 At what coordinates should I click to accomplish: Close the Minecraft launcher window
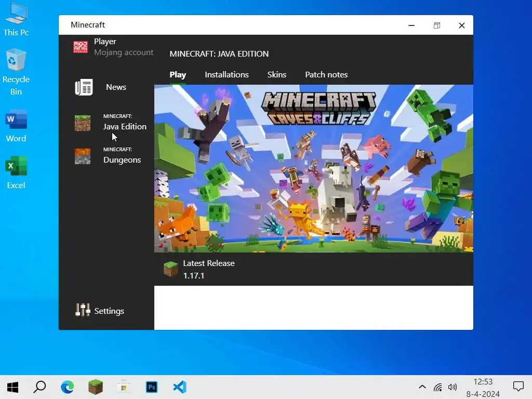(462, 25)
